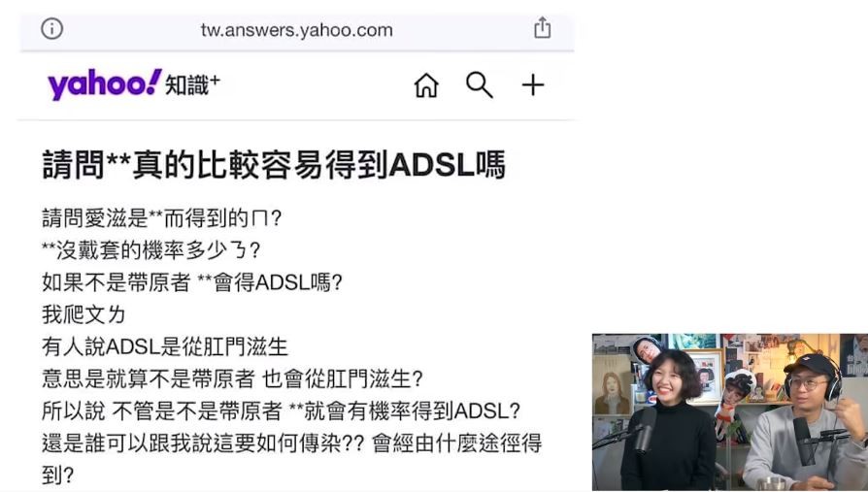Click the microphone in front of the woman

[x=646, y=429]
